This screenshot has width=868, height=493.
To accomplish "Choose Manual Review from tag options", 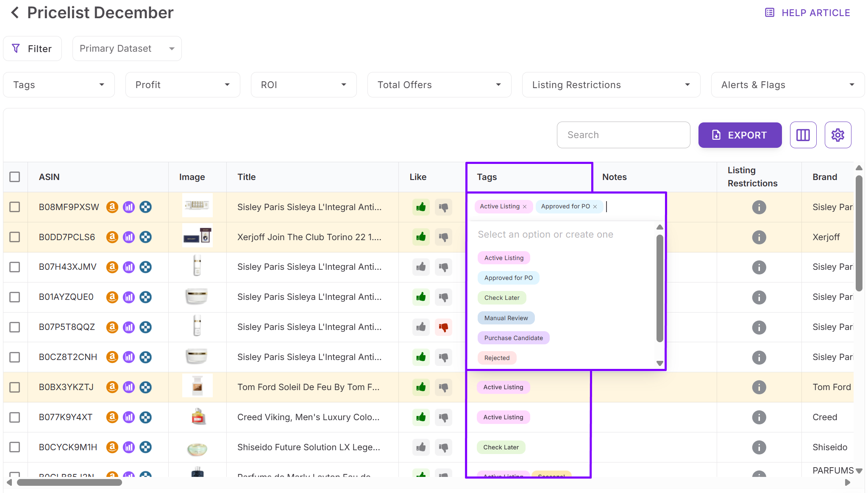I will [x=506, y=318].
